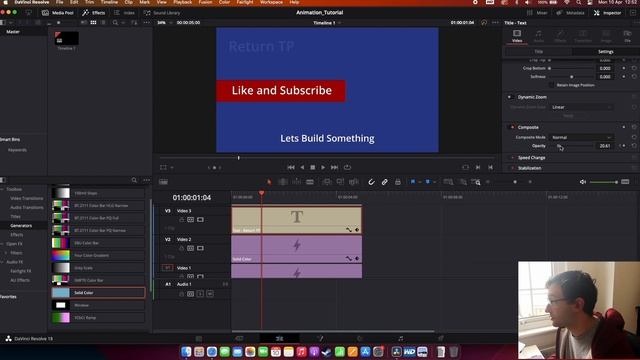Select the timeline selection arrow tool
Viewport: 640px width, 360px height.
[x=269, y=182]
